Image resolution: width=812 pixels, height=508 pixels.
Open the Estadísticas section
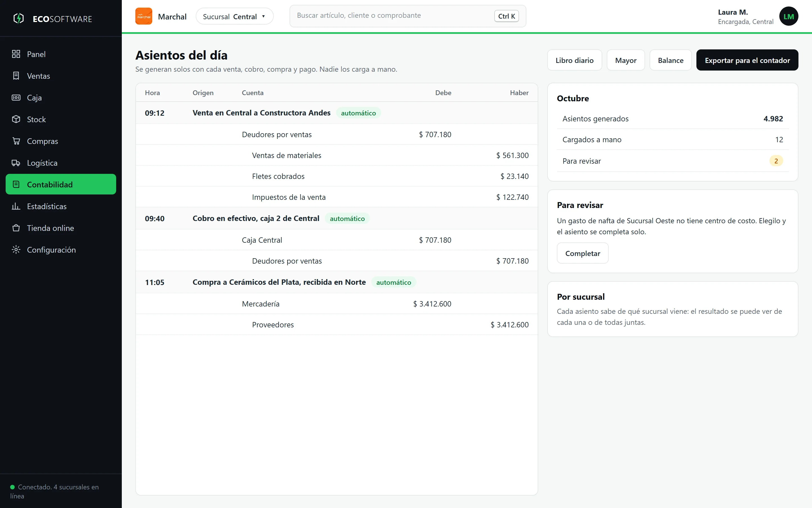[x=61, y=206]
